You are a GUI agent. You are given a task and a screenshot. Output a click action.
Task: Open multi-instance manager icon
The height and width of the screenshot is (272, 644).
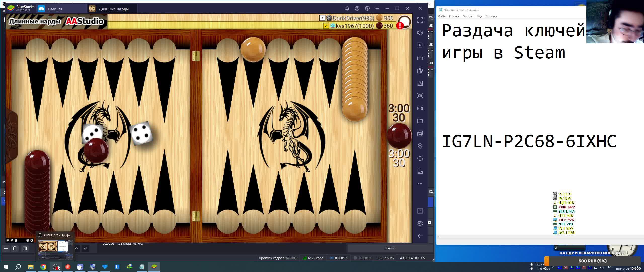[x=420, y=133]
